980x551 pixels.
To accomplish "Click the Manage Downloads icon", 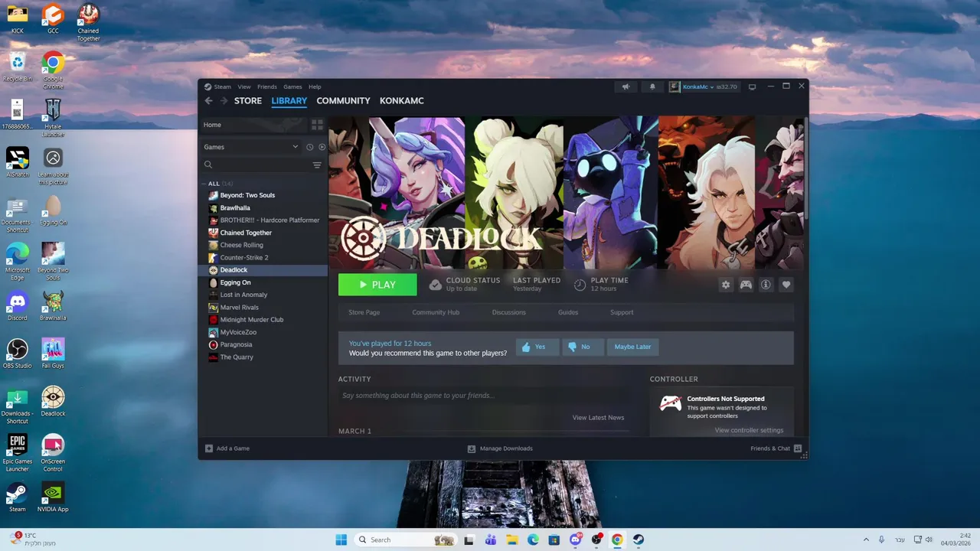I will [472, 448].
